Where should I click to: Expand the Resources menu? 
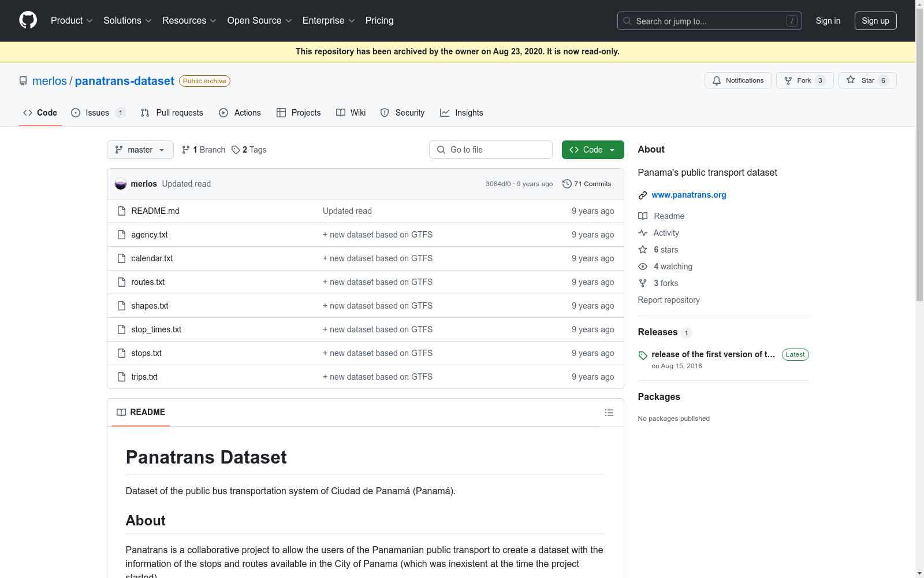pyautogui.click(x=189, y=21)
